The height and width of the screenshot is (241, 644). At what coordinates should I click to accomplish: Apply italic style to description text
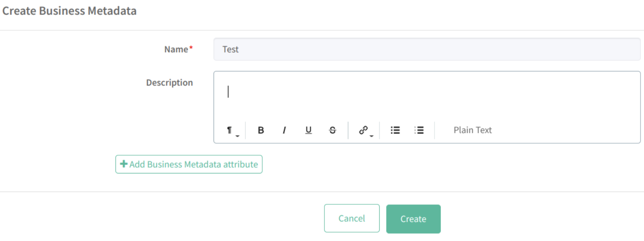[284, 130]
